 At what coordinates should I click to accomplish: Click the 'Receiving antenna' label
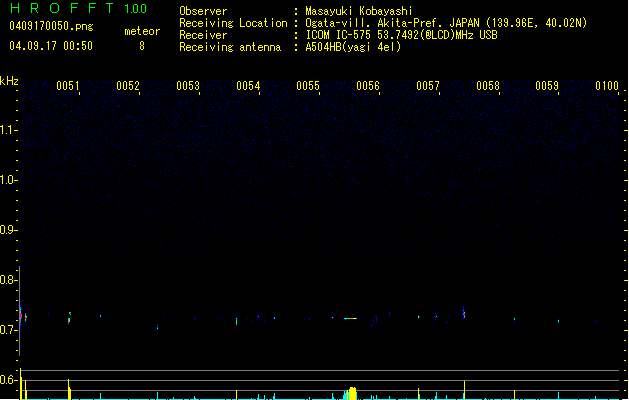click(230, 47)
